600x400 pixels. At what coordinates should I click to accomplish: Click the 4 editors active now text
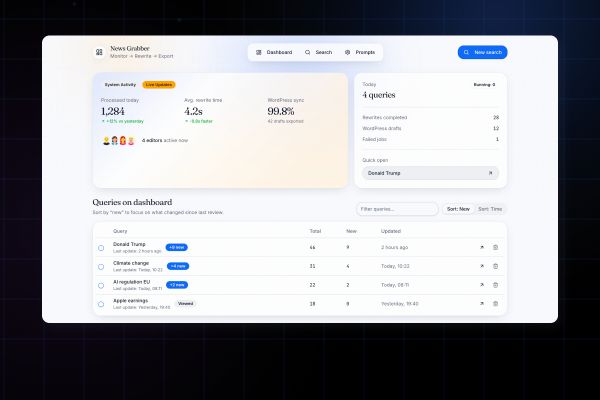[x=165, y=140]
